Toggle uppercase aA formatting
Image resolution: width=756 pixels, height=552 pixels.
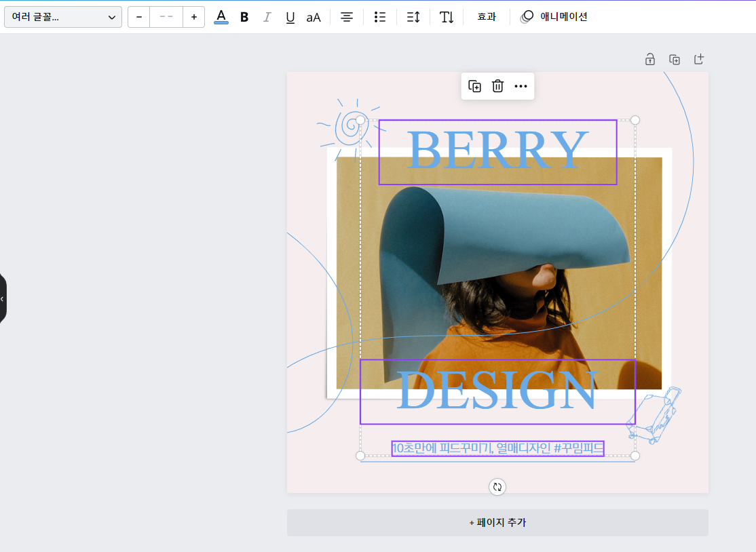click(x=314, y=18)
